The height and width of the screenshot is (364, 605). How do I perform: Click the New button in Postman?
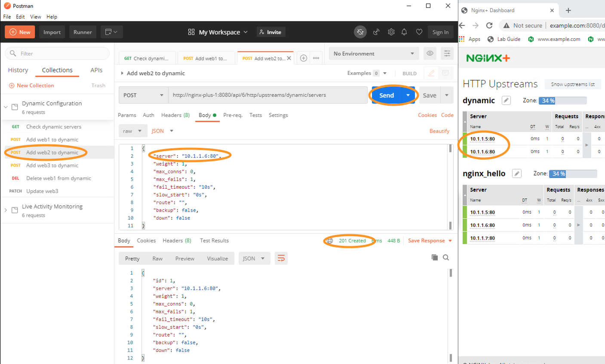tap(20, 32)
